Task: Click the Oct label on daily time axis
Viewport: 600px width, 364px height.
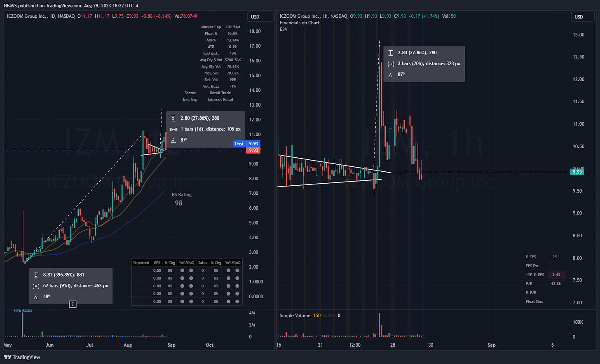Action: click(x=209, y=345)
